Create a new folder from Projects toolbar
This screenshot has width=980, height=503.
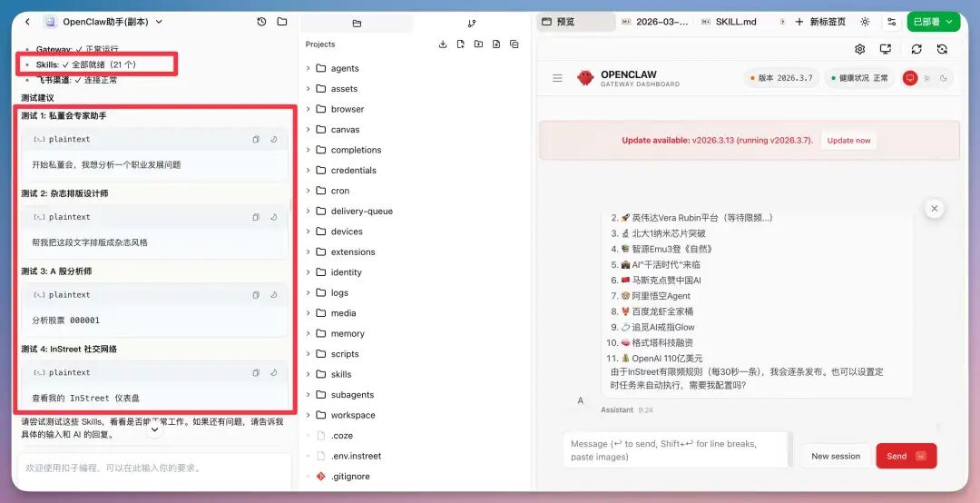click(x=478, y=44)
